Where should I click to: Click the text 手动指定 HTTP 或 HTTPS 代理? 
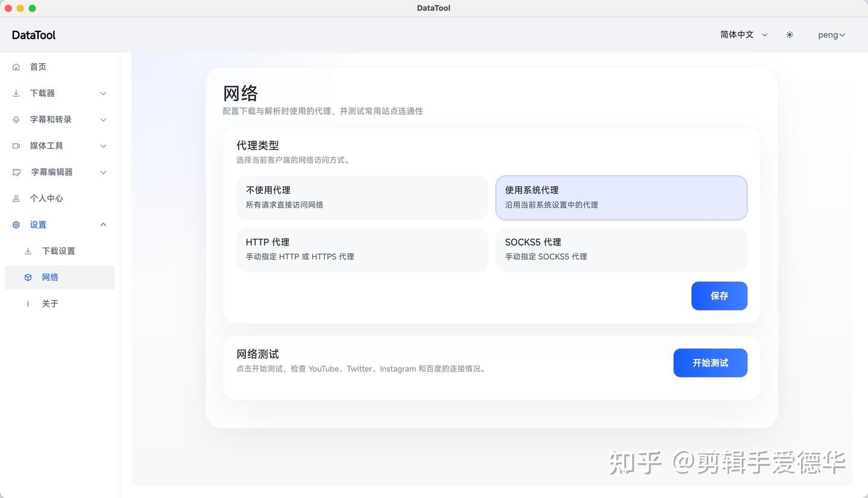(300, 257)
